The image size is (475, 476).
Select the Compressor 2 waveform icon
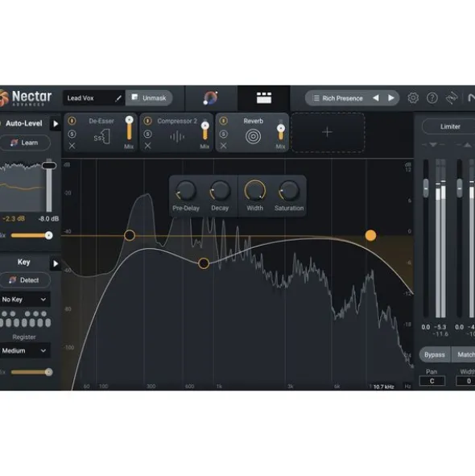(x=177, y=137)
